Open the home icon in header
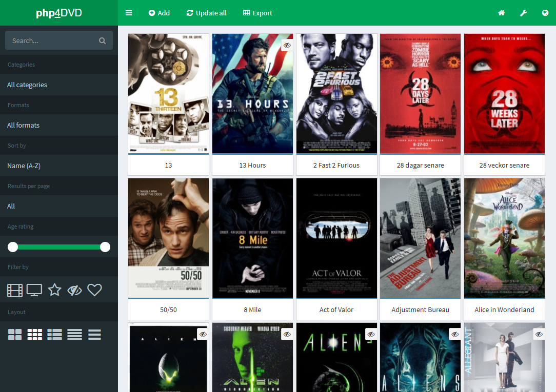Screen dimensions: 556x392 pos(501,13)
